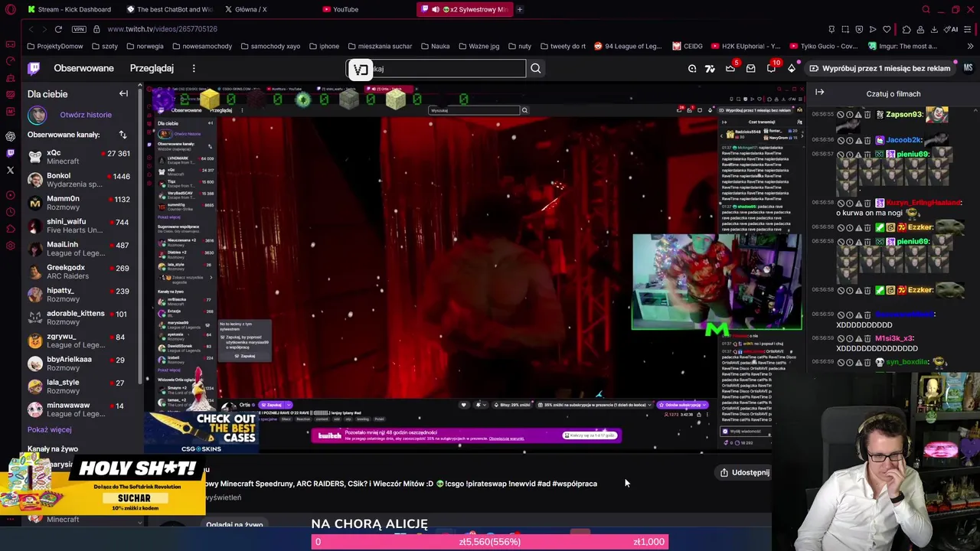Open browser downloads arrow icon
Viewport: 980px width, 551px height.
[x=934, y=29]
